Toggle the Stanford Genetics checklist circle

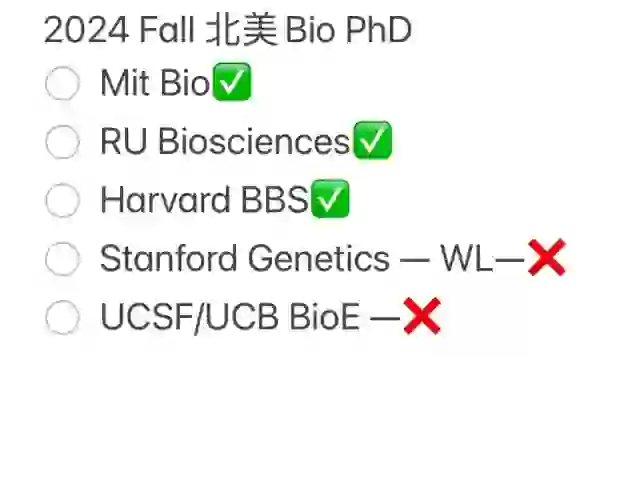(62, 258)
